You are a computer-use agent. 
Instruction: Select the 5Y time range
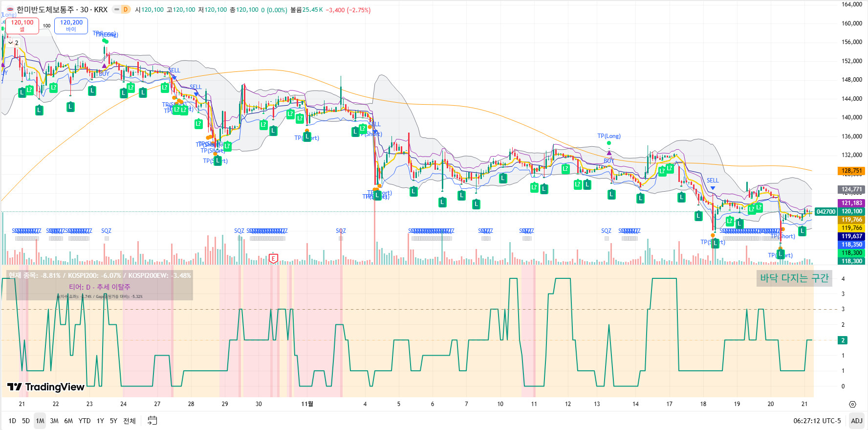(113, 421)
